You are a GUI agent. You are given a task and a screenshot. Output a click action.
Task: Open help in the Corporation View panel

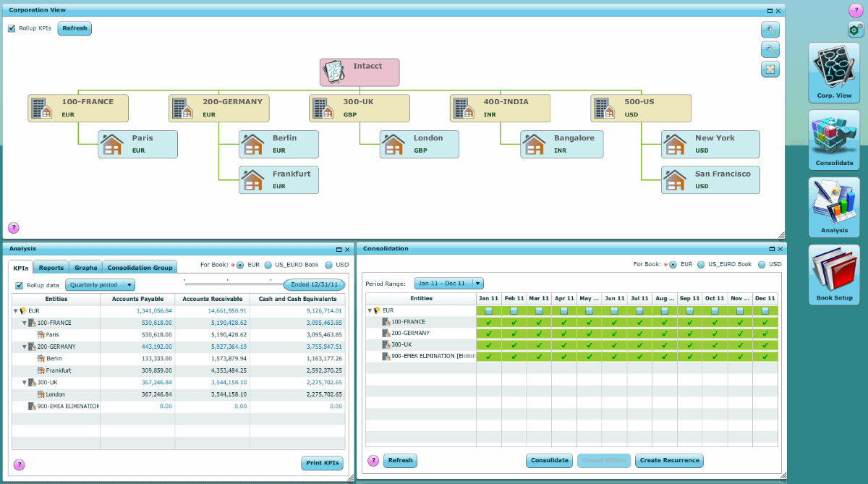(x=13, y=228)
